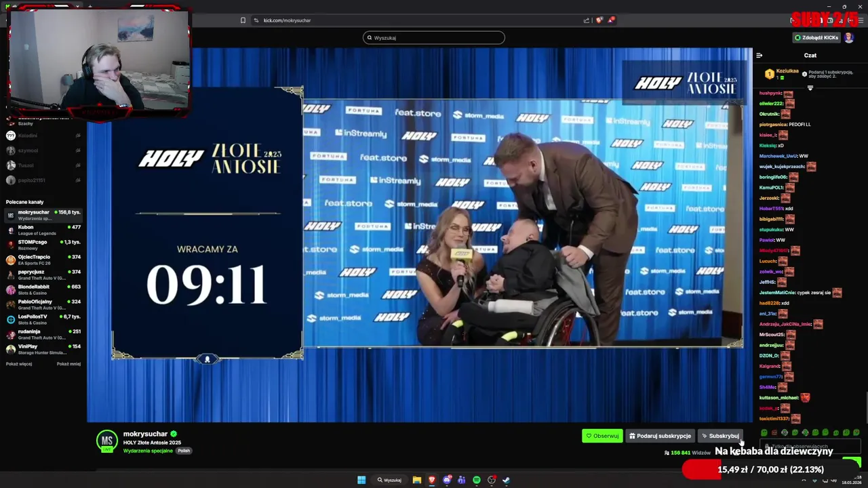This screenshot has width=868, height=488.
Task: Open offline followed channel Tuszol
Action: click(x=43, y=165)
